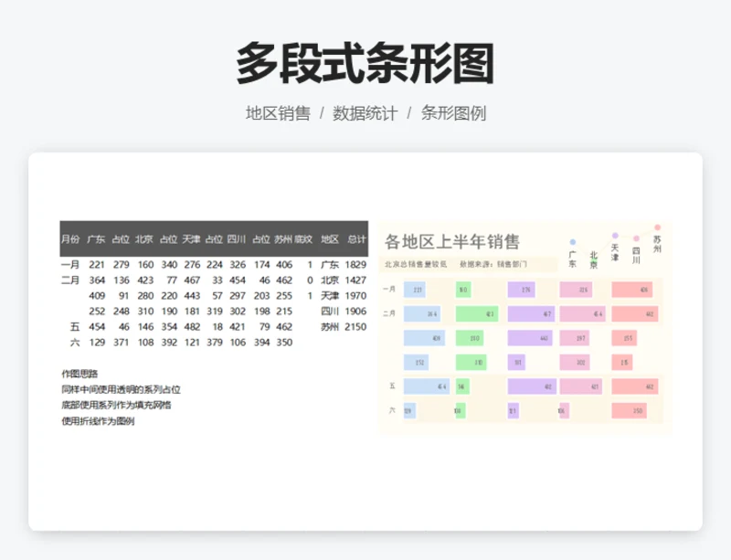Screen dimensions: 731x560
Task: Select table cell with value 33
Action: pos(217,280)
